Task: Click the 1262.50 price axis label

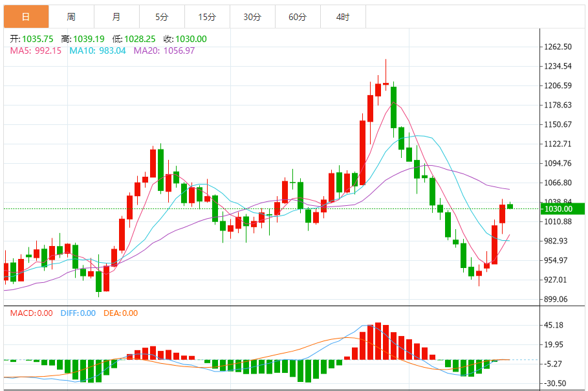Action: tap(558, 47)
